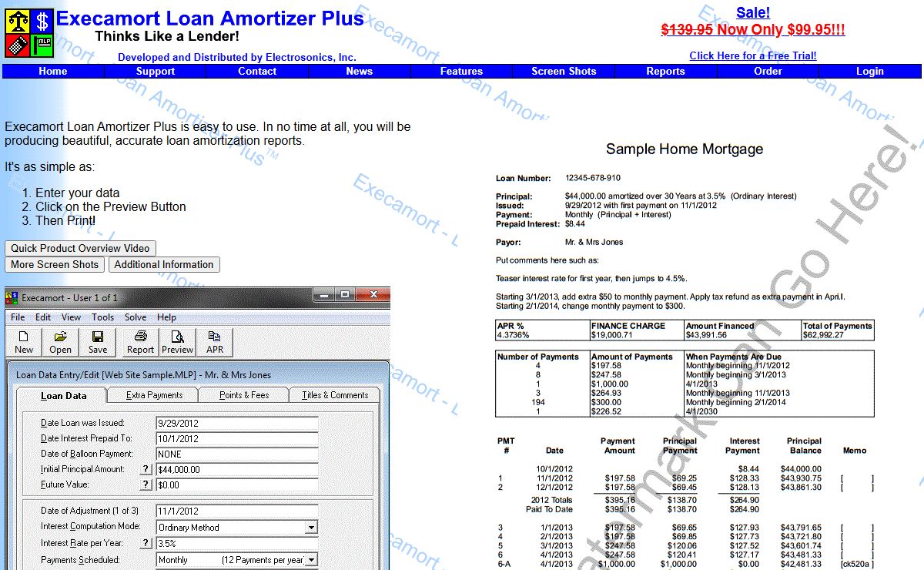Viewport: 924px width, 570px height.
Task: Switch to the Points & Fees tab
Action: coord(244,395)
